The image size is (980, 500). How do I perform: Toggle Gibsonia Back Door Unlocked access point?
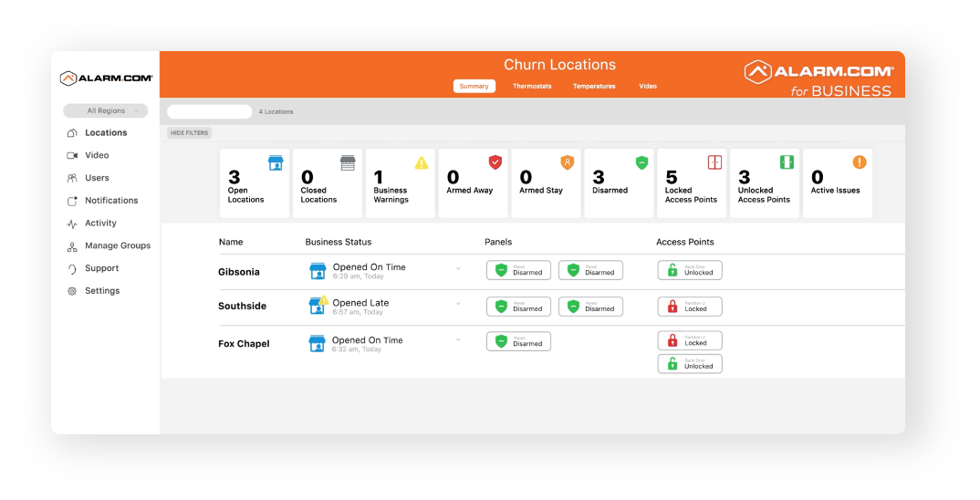pos(690,270)
